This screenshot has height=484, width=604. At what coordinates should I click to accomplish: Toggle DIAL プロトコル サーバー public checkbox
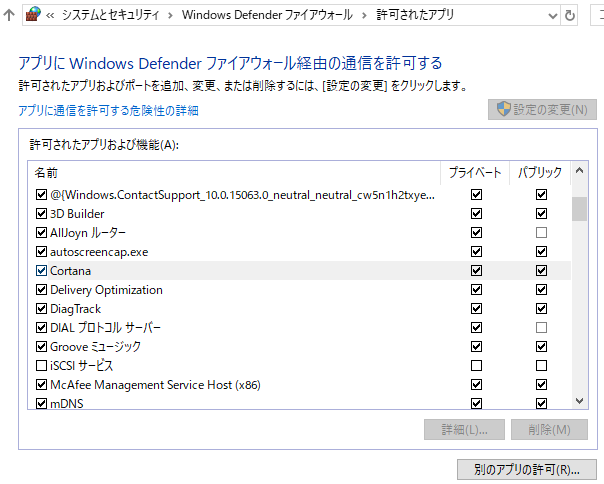(x=541, y=328)
